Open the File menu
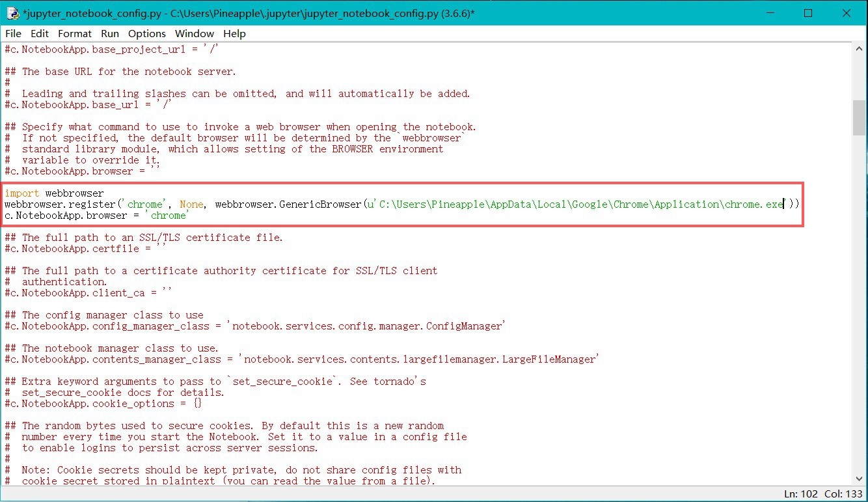Viewport: 868px width, 502px height. coord(12,33)
